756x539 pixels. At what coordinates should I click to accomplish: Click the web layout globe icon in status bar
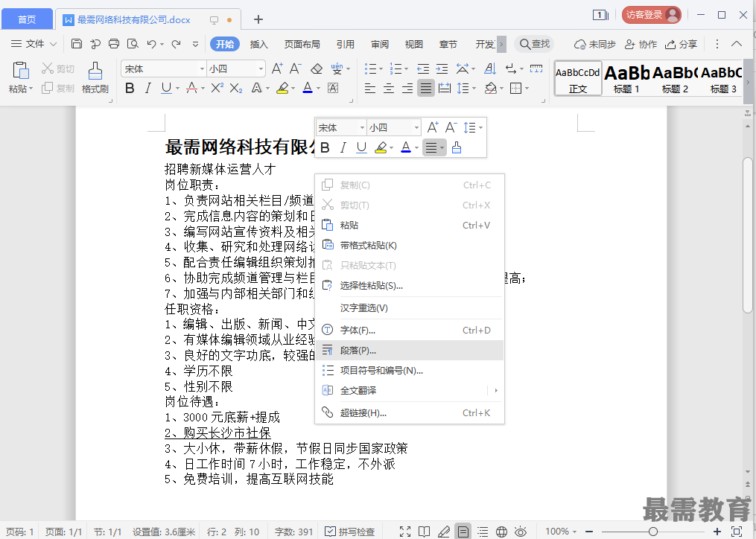tap(501, 532)
